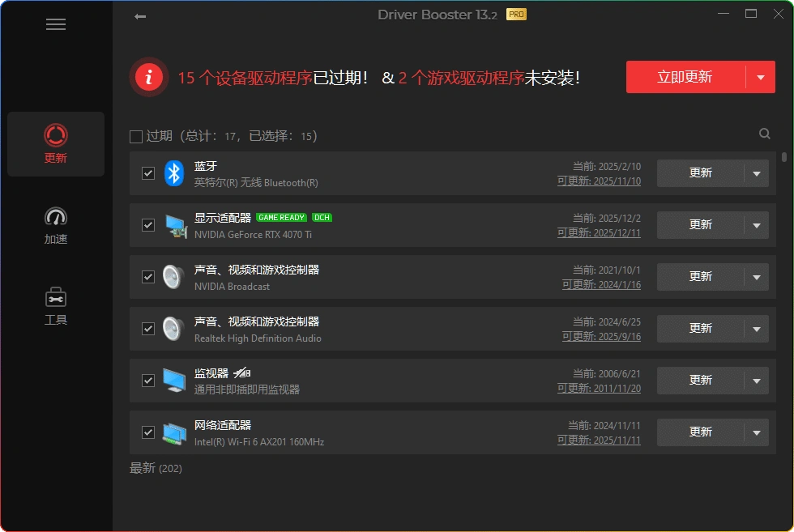The image size is (794, 532).
Task: Expand the 最新 (202) section
Action: pyautogui.click(x=155, y=468)
